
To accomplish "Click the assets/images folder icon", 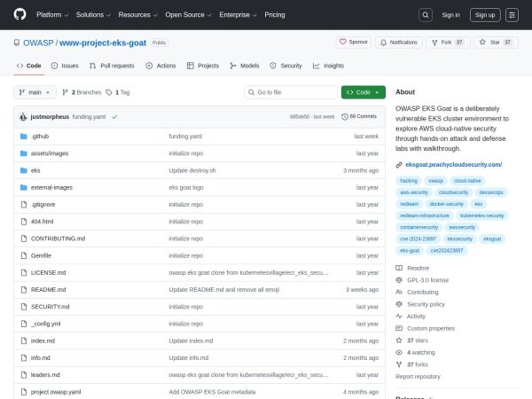I will tap(23, 153).
